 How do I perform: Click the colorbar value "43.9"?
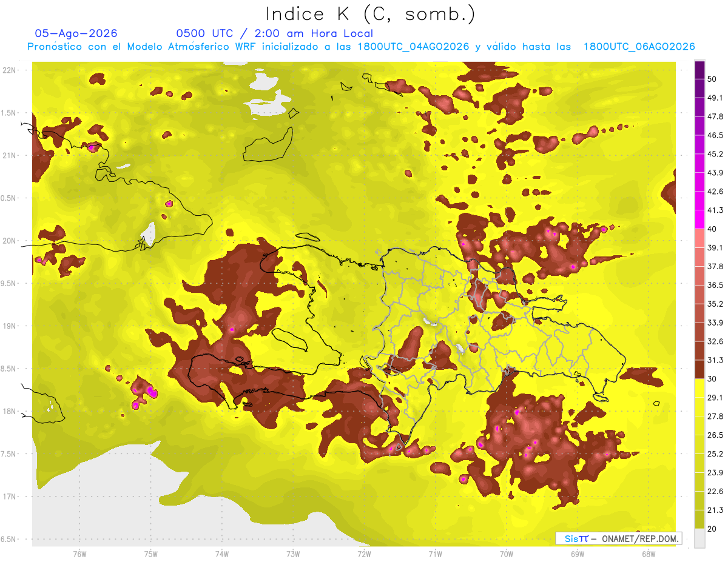(x=715, y=173)
